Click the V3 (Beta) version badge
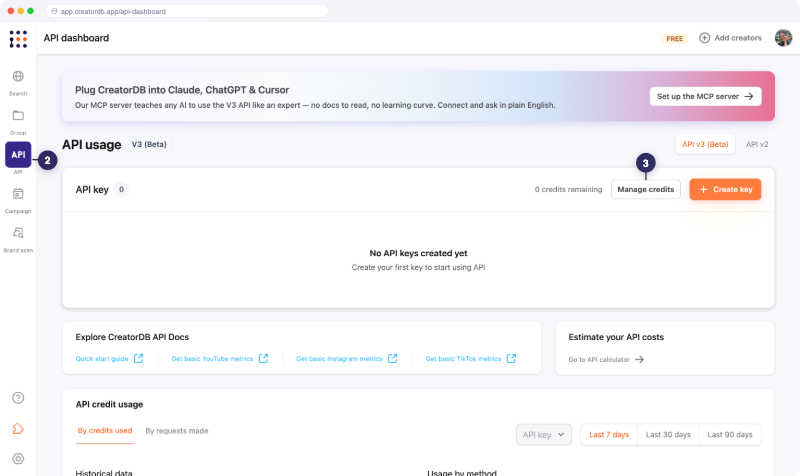 click(149, 144)
